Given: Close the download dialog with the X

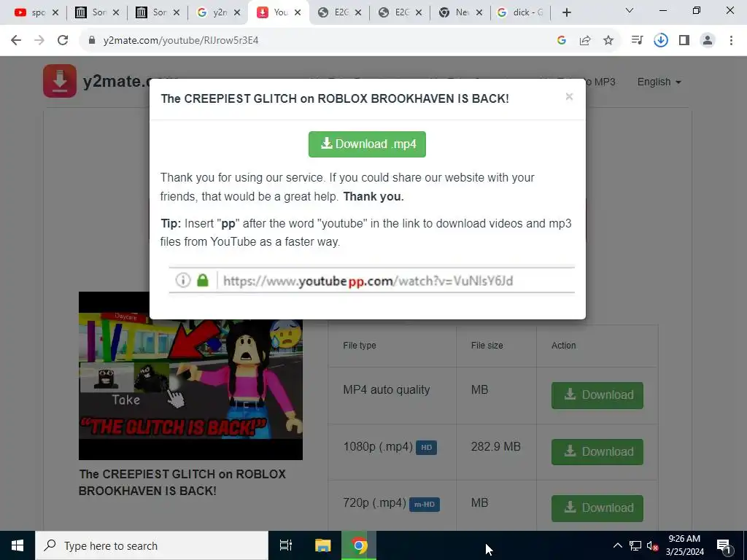Looking at the screenshot, I should [569, 97].
